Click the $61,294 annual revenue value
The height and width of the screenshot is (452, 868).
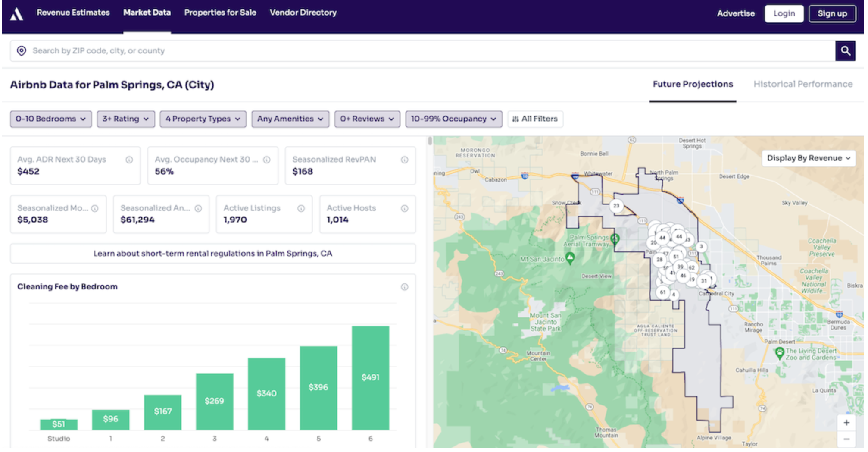137,220
